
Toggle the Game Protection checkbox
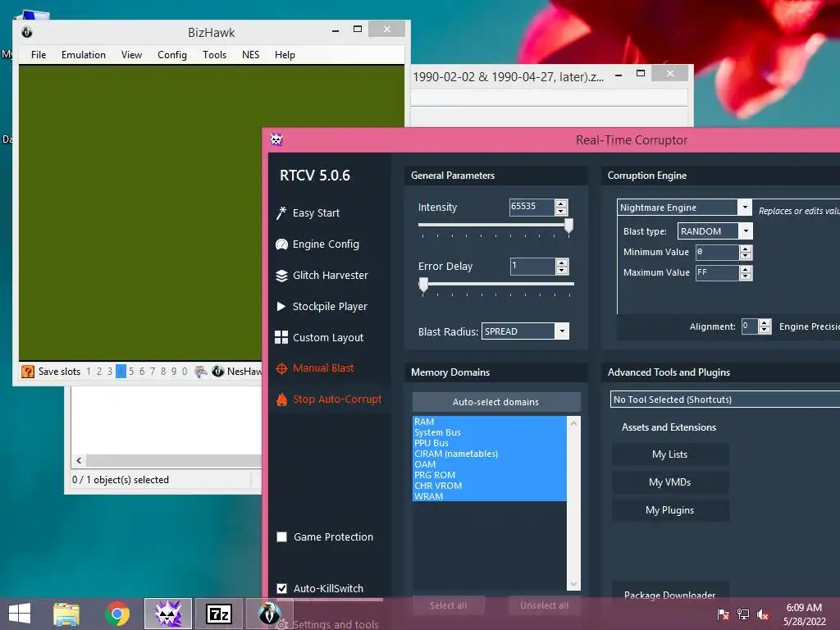pos(282,536)
